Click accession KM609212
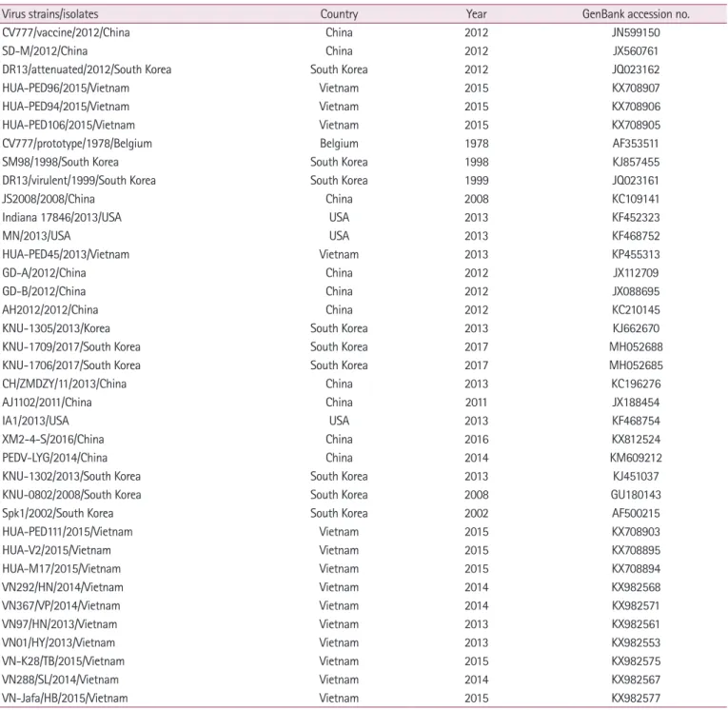 coord(636,458)
